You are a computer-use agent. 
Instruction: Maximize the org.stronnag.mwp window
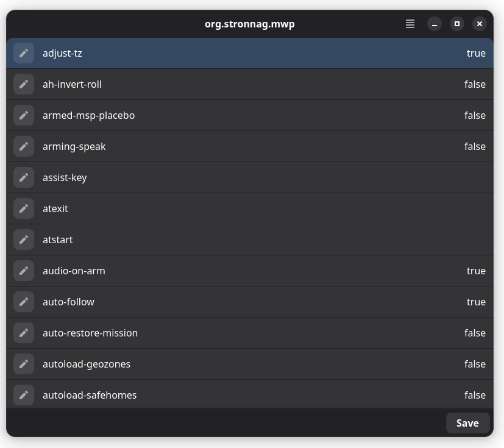click(x=456, y=24)
